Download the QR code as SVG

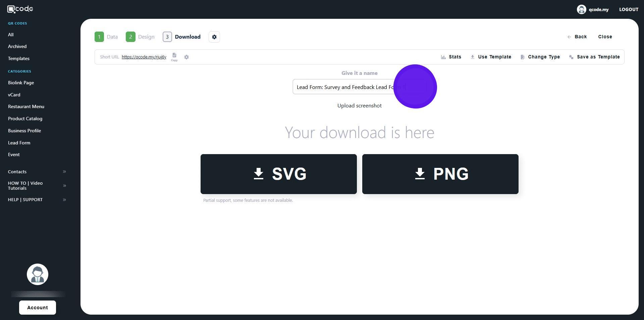pos(278,174)
